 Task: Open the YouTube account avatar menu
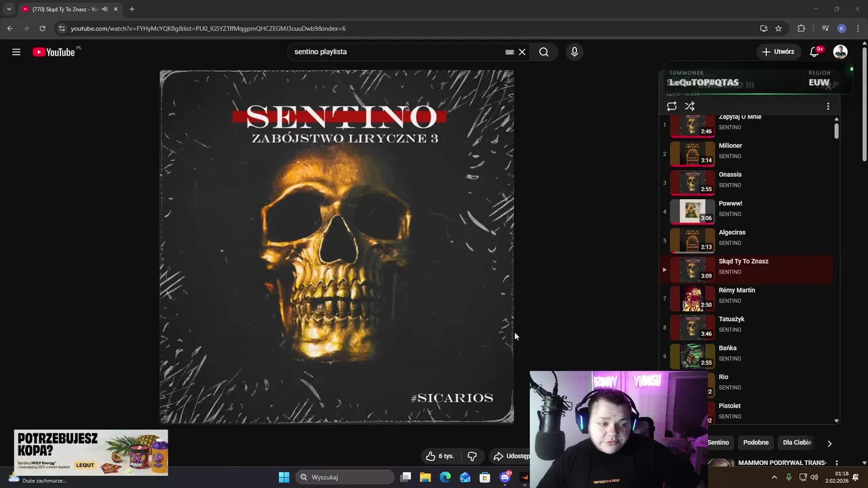[x=840, y=52]
